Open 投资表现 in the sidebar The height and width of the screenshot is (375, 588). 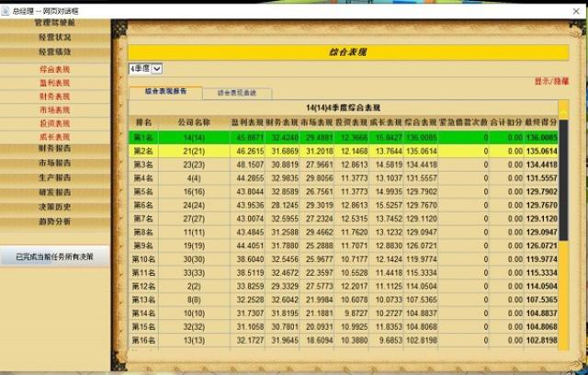click(x=54, y=123)
